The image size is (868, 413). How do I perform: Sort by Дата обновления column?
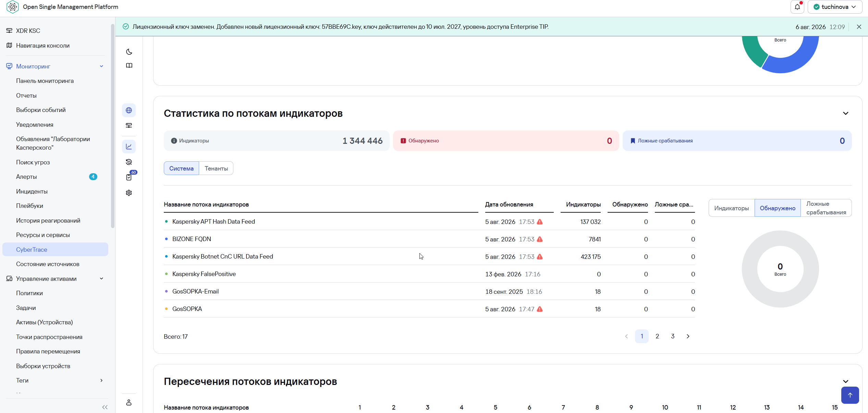tap(509, 204)
